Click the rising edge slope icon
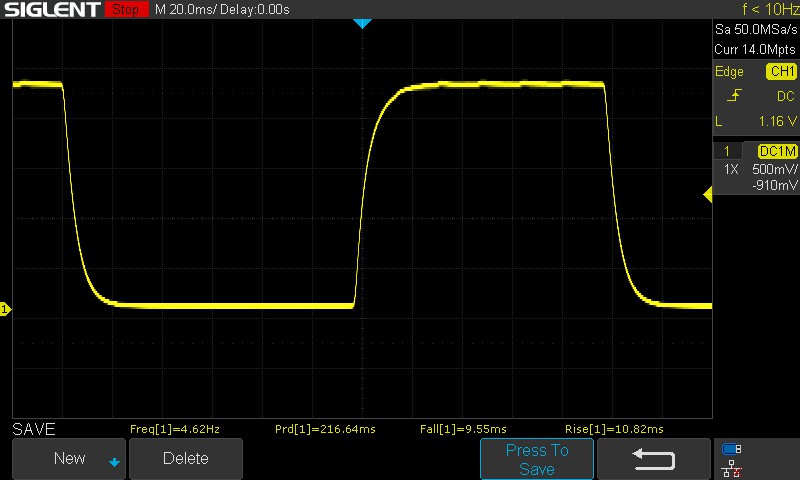 pyautogui.click(x=734, y=95)
